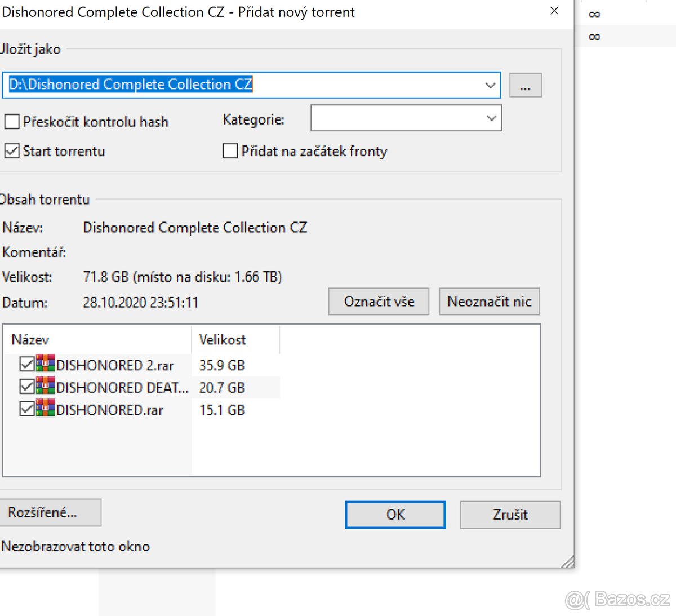This screenshot has width=676, height=616.
Task: Click Označit vše button
Action: coord(379,302)
